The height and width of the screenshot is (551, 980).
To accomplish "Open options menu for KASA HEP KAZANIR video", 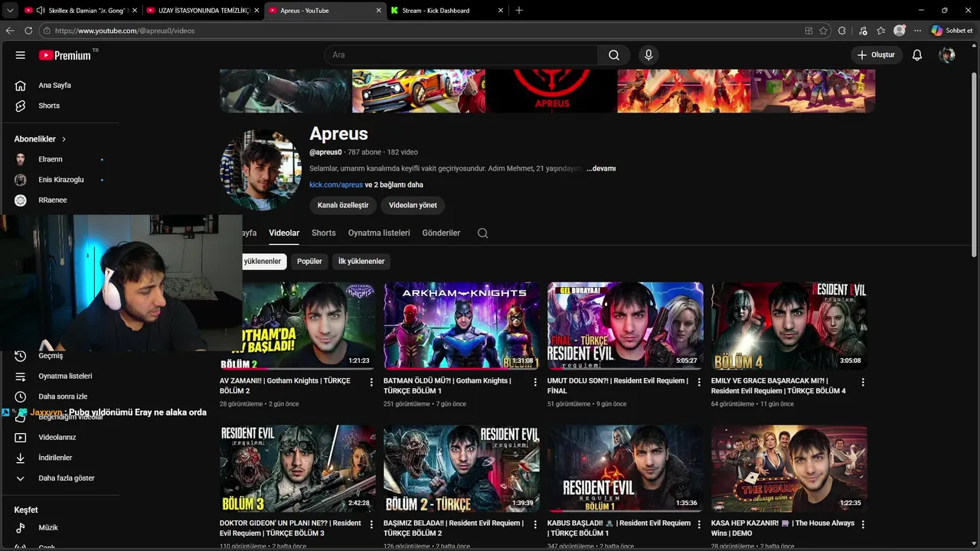I will 863,524.
